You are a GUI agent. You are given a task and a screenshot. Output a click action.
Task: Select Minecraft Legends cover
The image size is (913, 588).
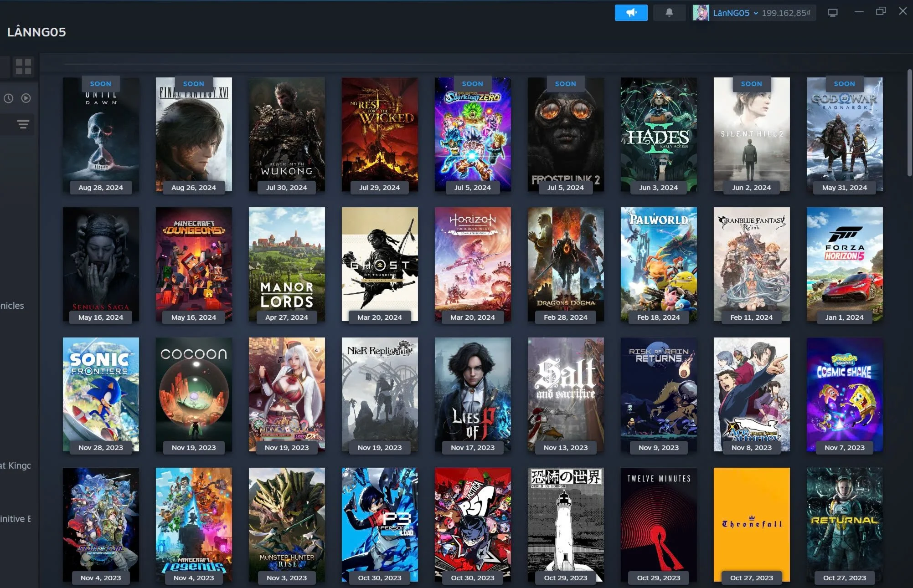pos(194,525)
